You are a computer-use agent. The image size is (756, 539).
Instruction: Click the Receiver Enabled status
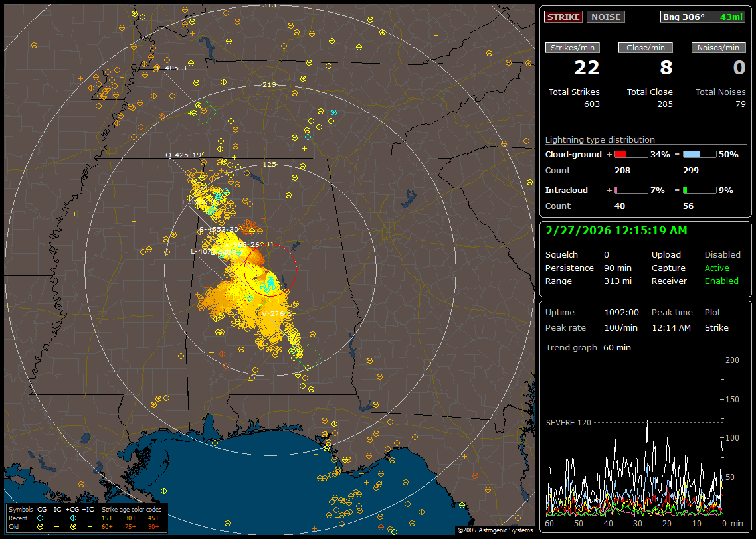(721, 281)
